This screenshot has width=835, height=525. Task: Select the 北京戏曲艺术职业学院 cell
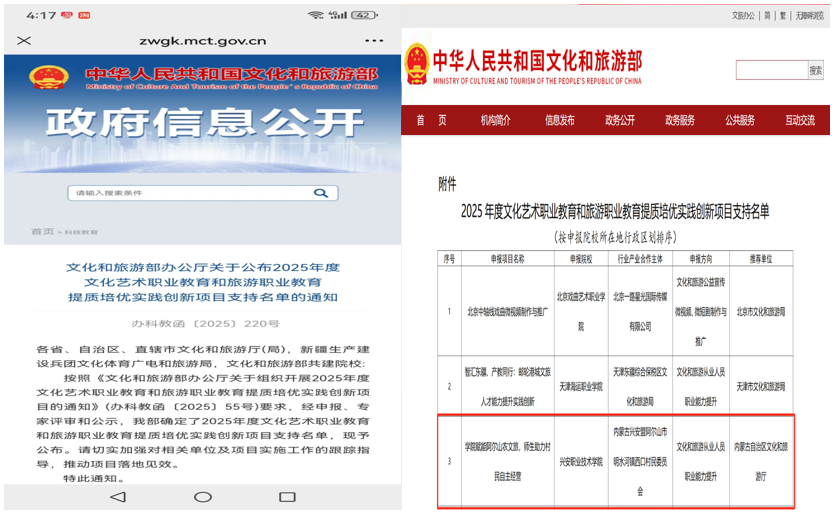581,311
